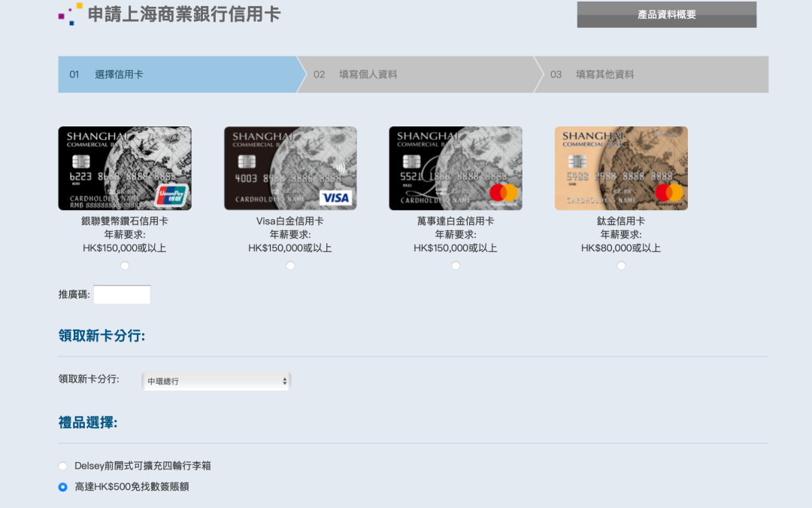
Task: Open the 產品資料概要 button
Action: click(666, 14)
